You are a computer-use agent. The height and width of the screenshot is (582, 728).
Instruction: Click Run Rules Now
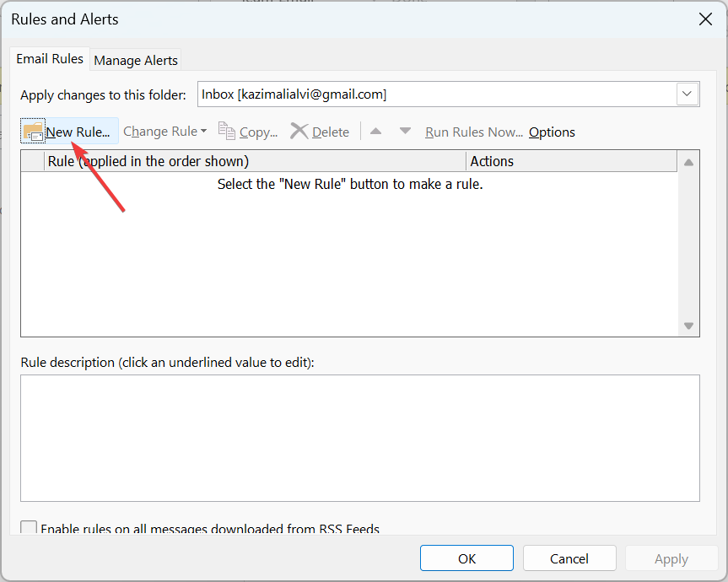(474, 132)
